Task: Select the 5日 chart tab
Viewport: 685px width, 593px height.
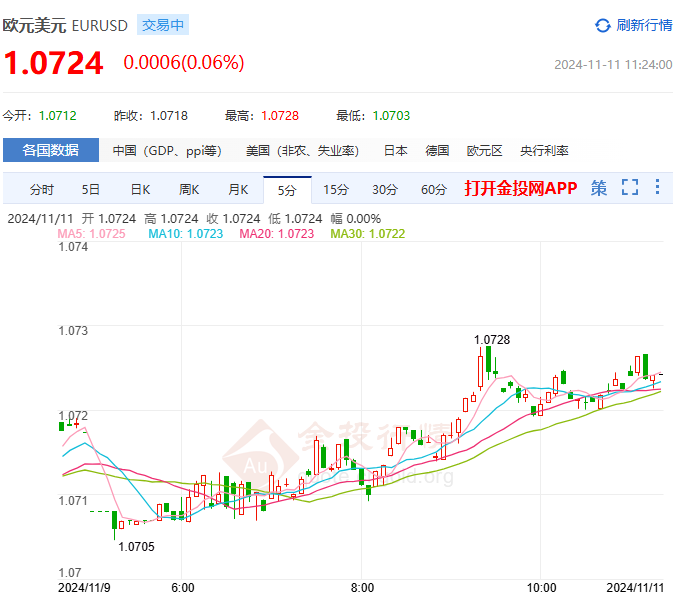Action: (x=91, y=189)
